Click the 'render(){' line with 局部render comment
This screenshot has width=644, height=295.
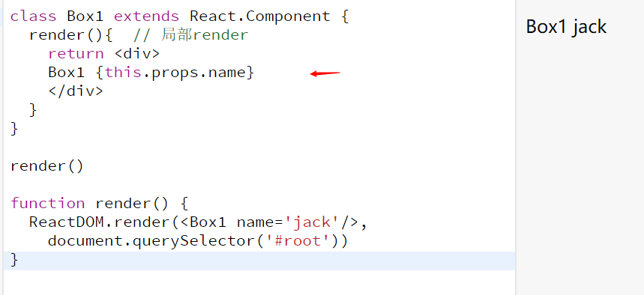139,35
